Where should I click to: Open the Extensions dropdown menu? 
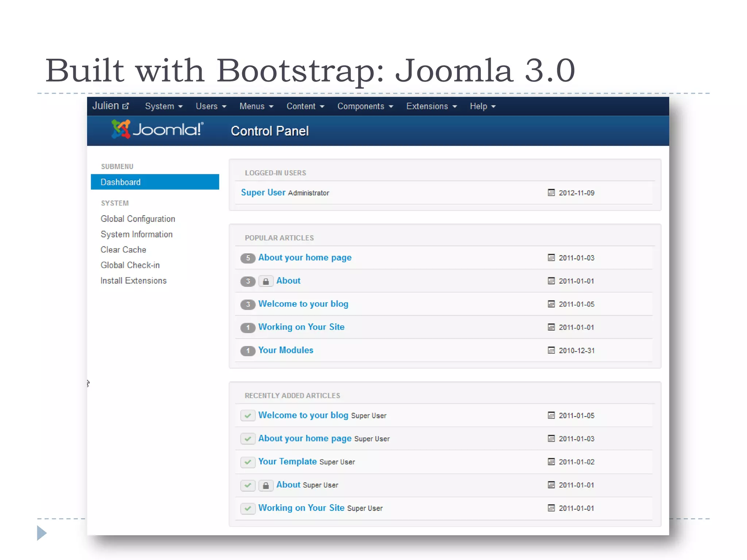point(431,106)
